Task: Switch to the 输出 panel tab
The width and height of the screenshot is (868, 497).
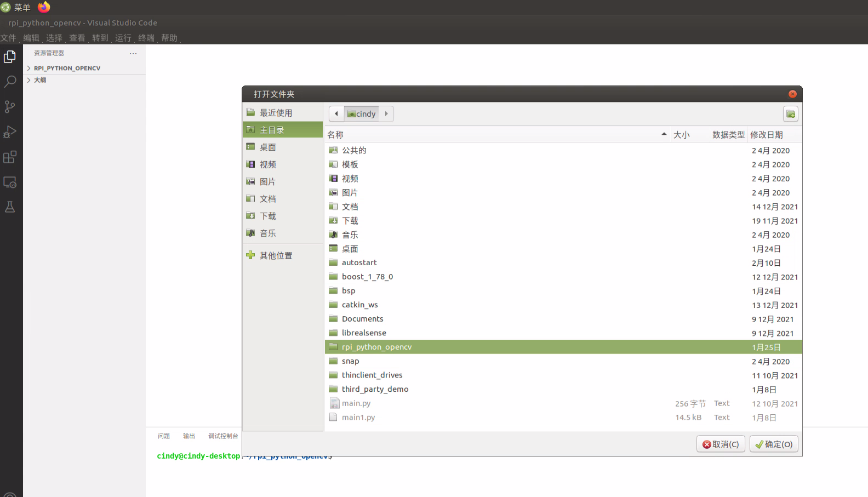Action: click(189, 436)
